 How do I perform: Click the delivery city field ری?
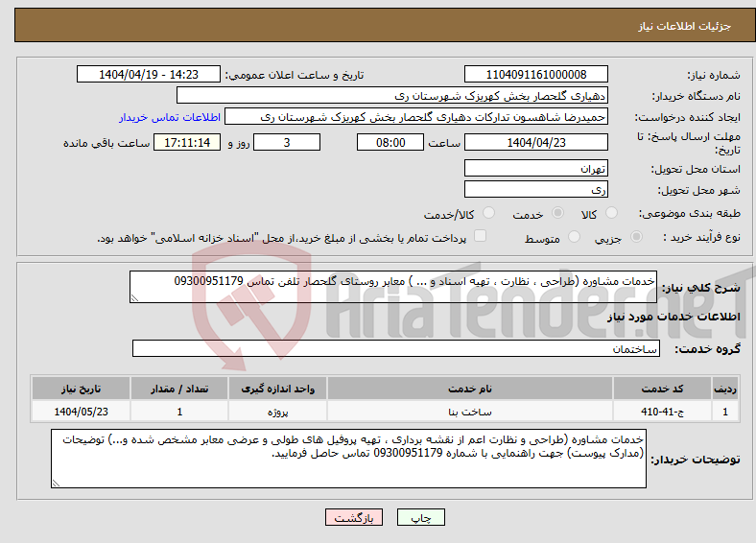[536, 189]
